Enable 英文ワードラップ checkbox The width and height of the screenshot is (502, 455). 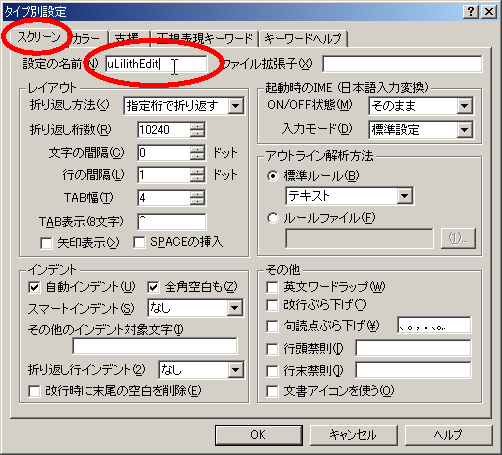(272, 287)
